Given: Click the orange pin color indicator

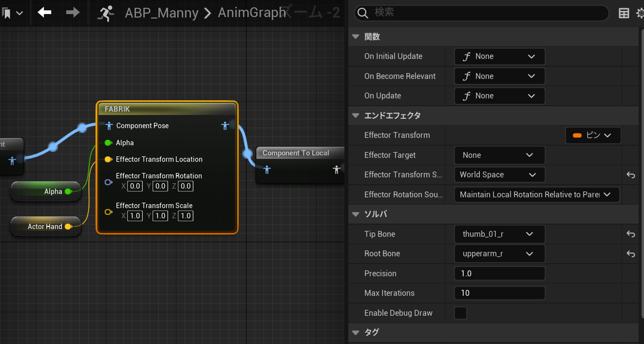Looking at the screenshot, I should (577, 135).
